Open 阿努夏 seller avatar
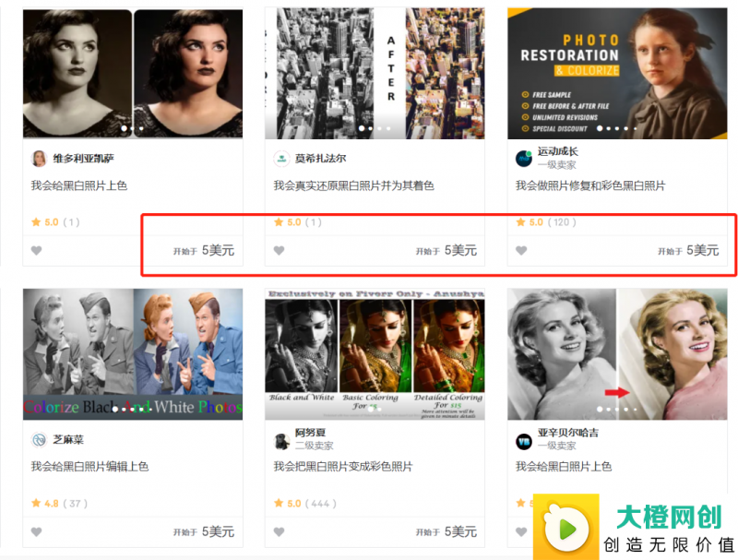 (x=281, y=441)
